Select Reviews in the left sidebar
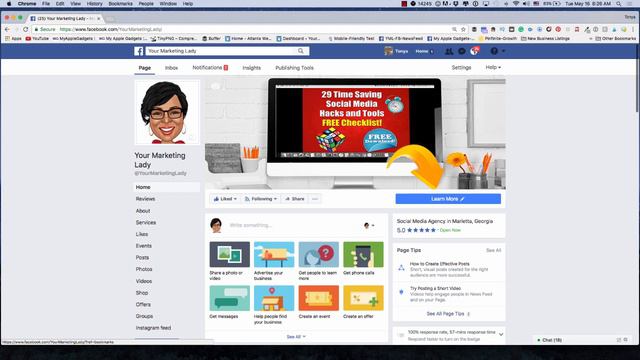Viewport: 640px width, 360px height. (x=145, y=199)
